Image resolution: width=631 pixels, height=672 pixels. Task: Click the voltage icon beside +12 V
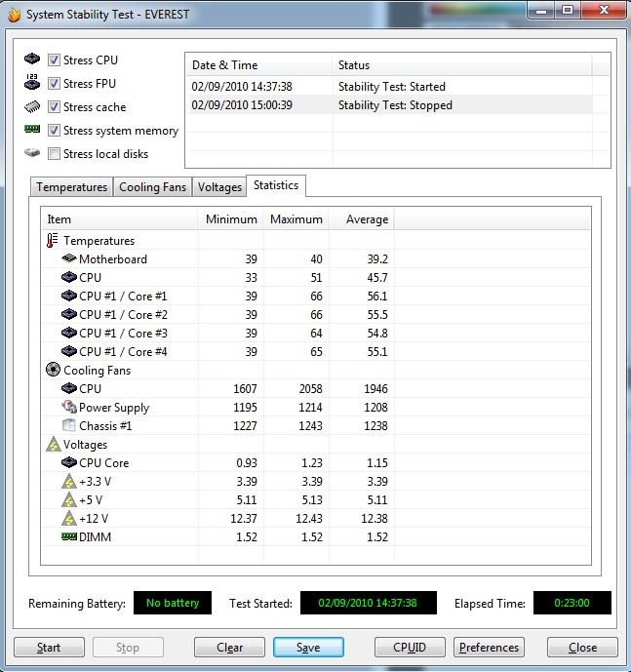(x=69, y=518)
